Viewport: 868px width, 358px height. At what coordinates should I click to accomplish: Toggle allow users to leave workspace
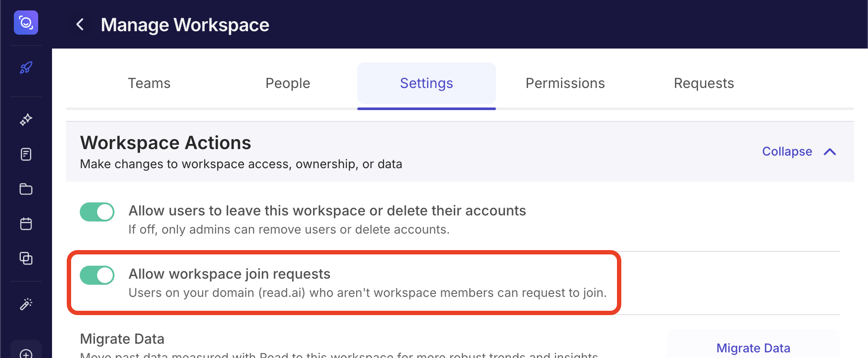point(97,212)
